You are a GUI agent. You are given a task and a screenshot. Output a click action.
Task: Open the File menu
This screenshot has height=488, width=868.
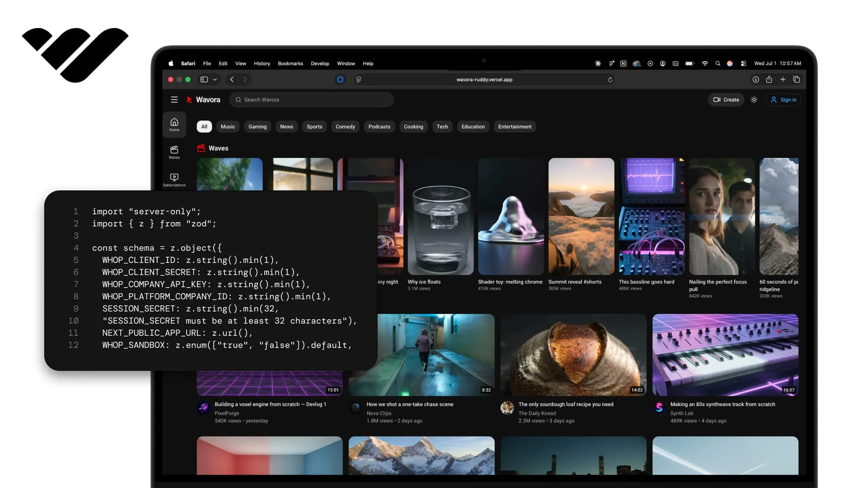(207, 63)
